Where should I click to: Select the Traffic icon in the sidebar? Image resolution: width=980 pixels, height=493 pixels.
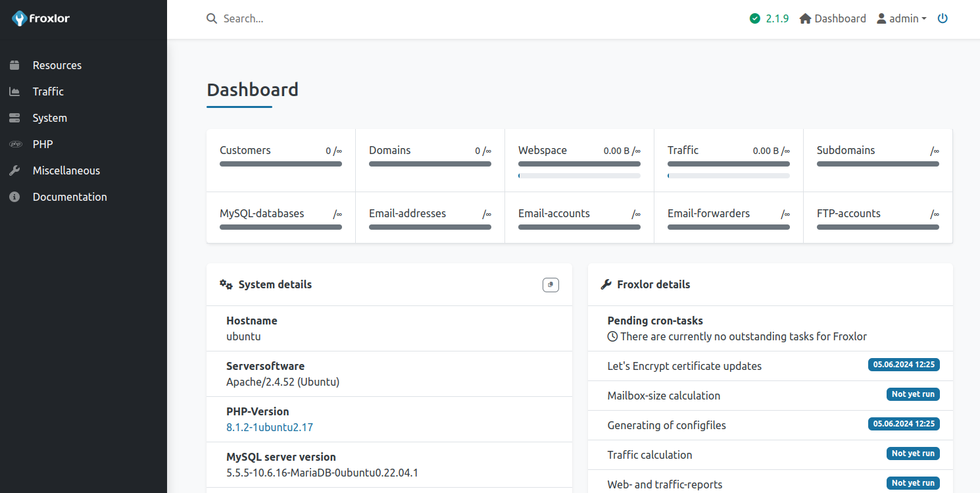point(15,91)
